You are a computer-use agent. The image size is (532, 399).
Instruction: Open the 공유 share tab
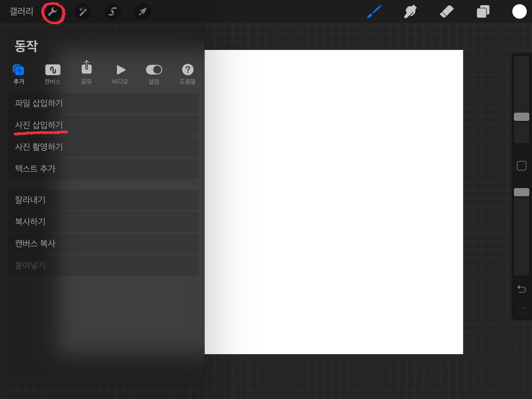click(x=87, y=73)
